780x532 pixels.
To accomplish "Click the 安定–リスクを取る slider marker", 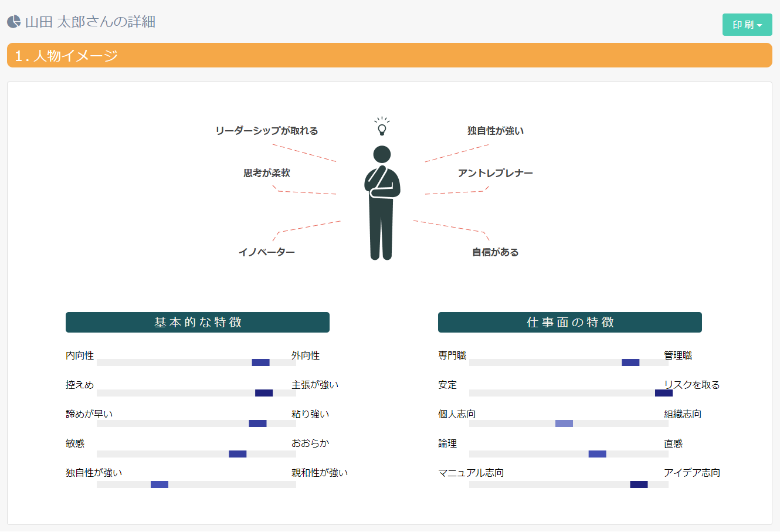I will [x=664, y=393].
